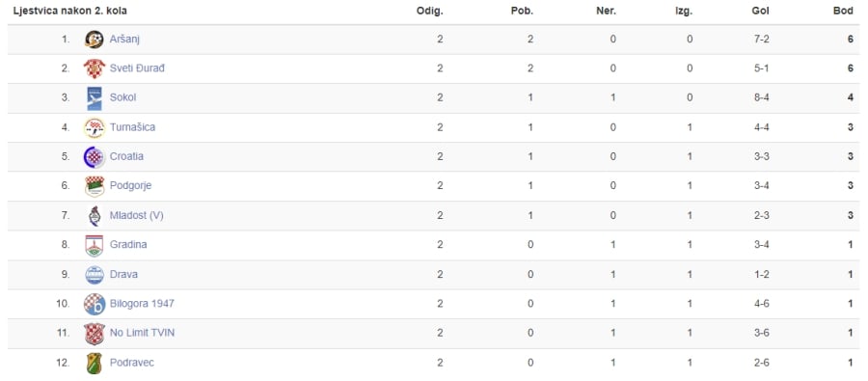Viewport: 868px width, 381px height.
Task: Open the Bilogora 1947 team page
Action: [142, 304]
